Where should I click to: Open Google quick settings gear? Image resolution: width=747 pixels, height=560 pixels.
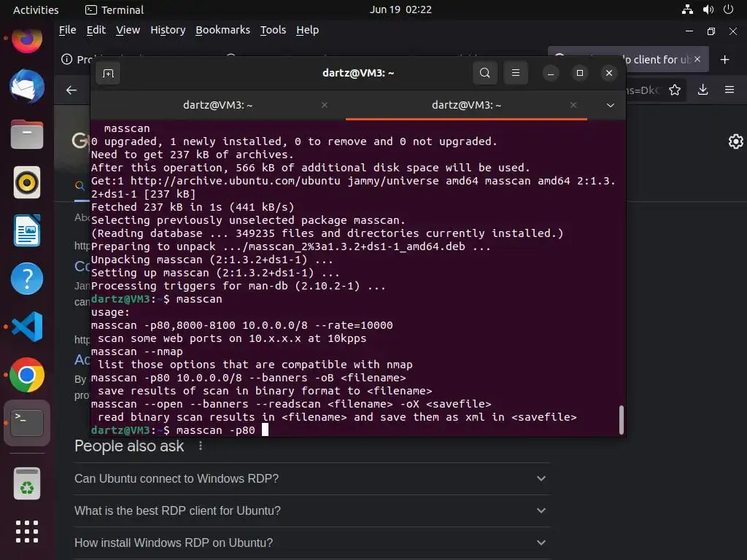click(x=735, y=141)
